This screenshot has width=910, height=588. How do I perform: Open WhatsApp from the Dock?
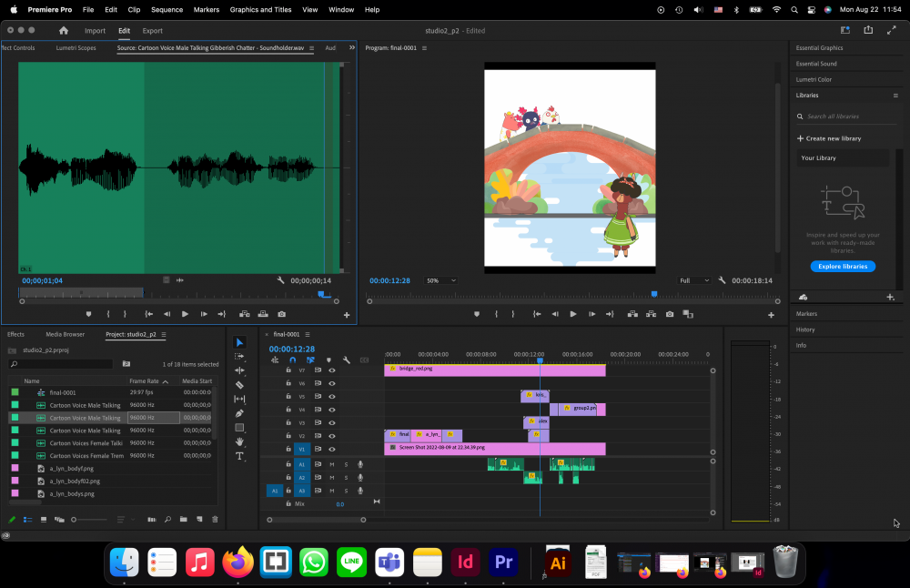313,563
